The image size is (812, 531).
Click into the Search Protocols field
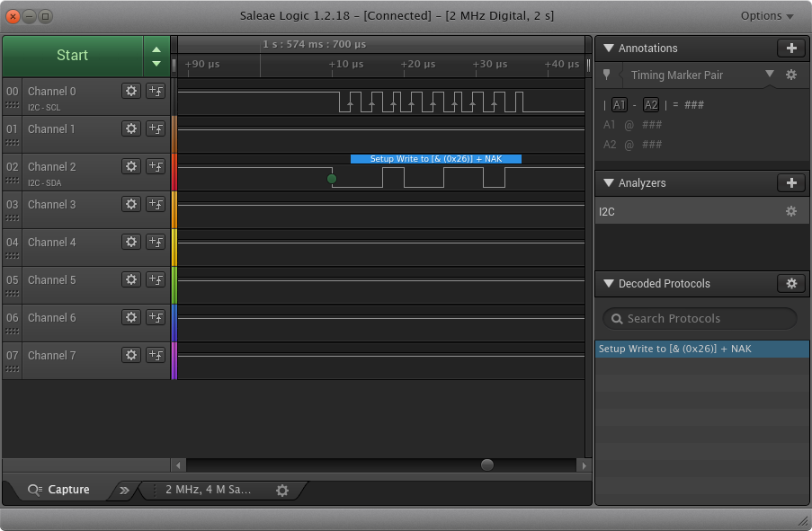700,318
